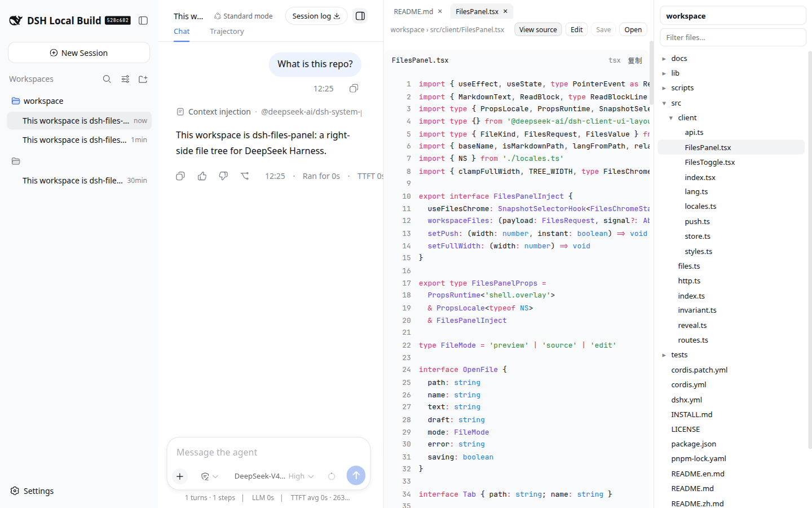The width and height of the screenshot is (812, 508).
Task: Open workspace filter settings icon
Action: (125, 79)
